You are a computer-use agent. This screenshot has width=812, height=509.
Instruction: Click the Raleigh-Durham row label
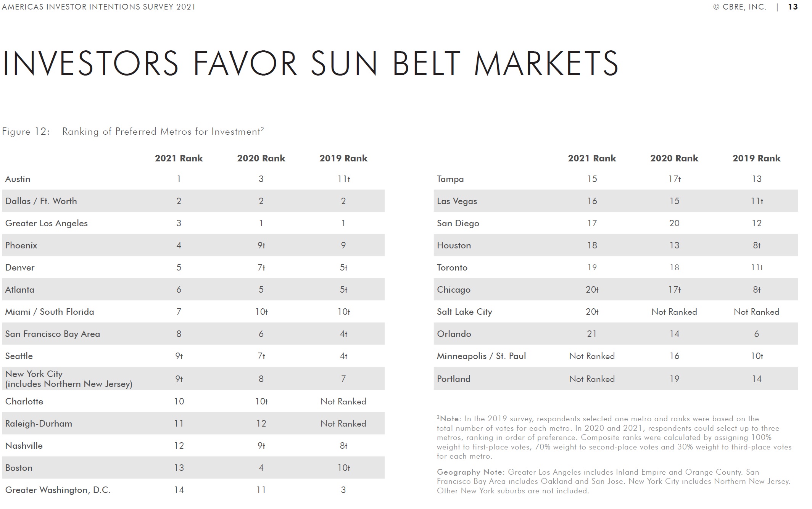(x=39, y=424)
